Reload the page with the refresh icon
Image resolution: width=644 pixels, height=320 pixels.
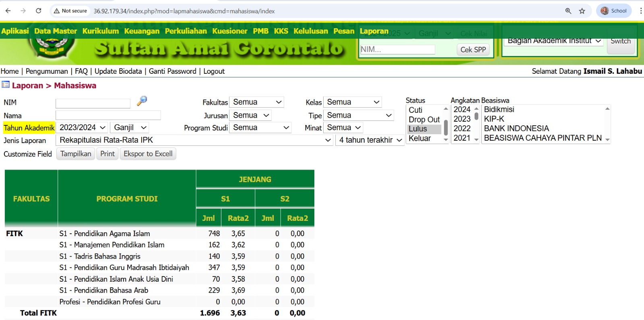pyautogui.click(x=39, y=11)
